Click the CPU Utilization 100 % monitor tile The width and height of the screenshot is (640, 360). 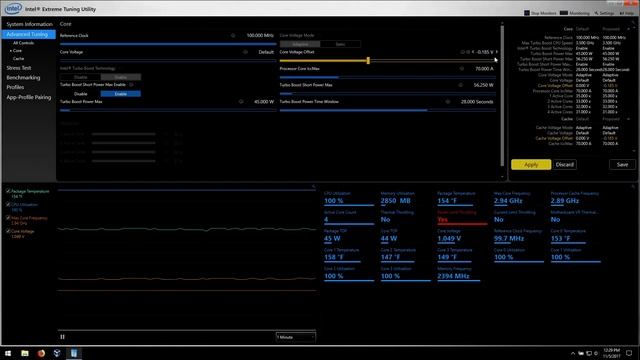click(x=349, y=198)
